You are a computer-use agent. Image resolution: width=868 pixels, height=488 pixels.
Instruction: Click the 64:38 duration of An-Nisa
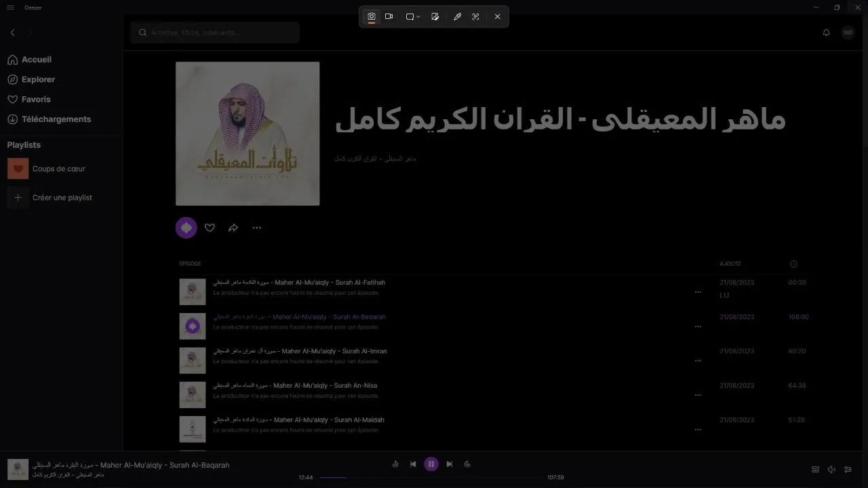click(797, 386)
